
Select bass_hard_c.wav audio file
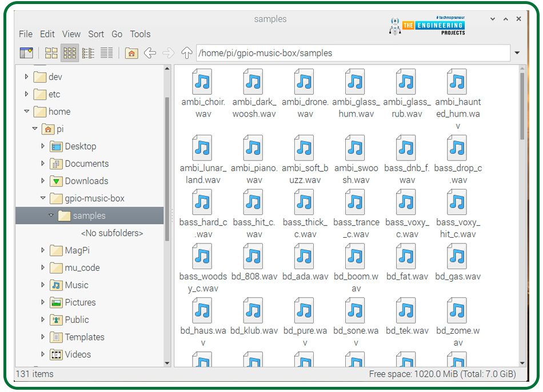(x=203, y=214)
